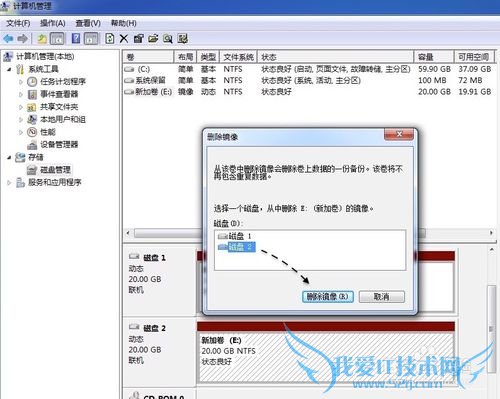500x399 pixels.
Task: Click the checklist Settings toolbar icon
Action: tap(183, 39)
